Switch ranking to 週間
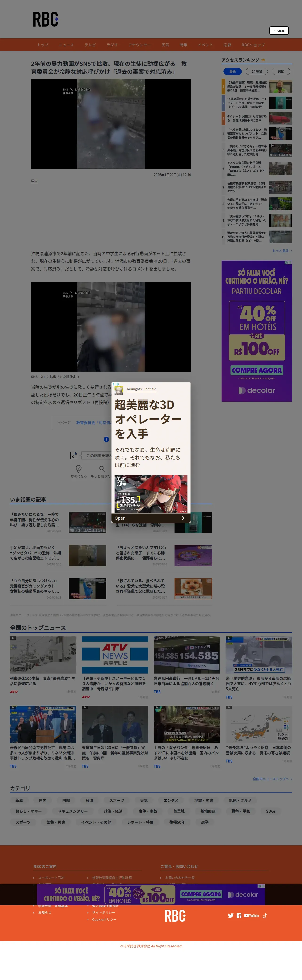 click(x=281, y=71)
